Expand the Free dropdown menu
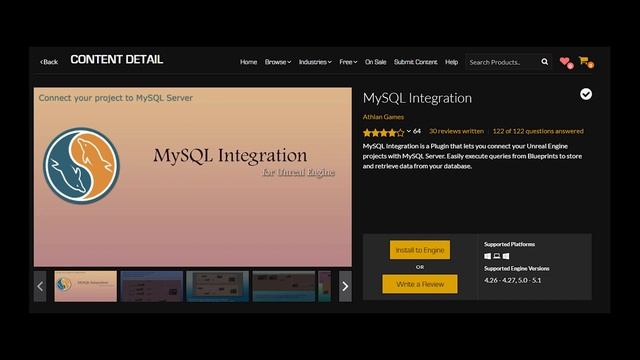The height and width of the screenshot is (360, 640). [x=348, y=62]
